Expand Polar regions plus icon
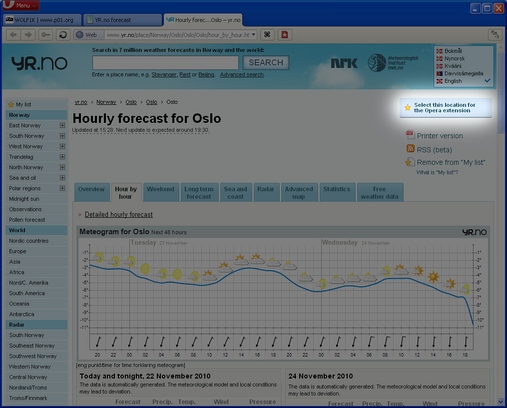Viewport: 507px width, 408px height. (x=62, y=188)
